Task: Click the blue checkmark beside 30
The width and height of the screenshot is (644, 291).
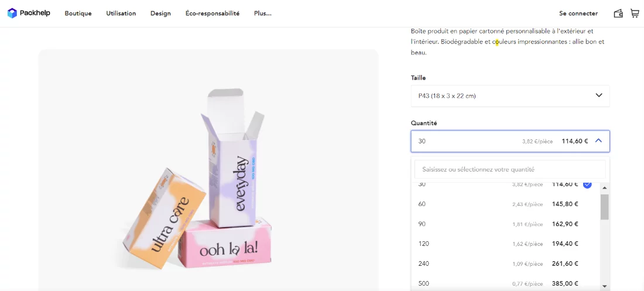Action: (587, 184)
